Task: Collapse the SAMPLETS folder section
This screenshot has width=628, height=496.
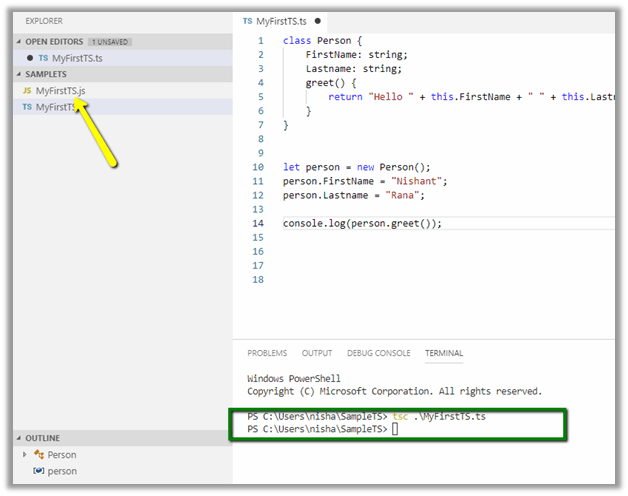Action: (19, 75)
